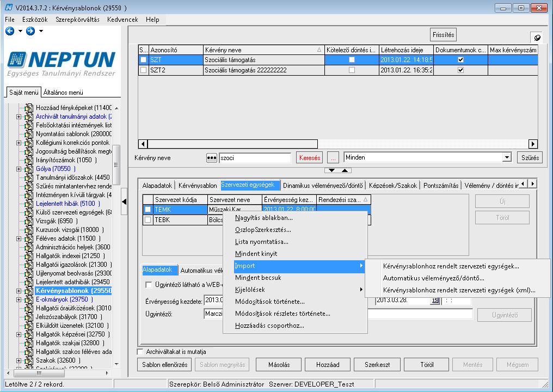
Task: Click the pin icon beside Frissítés
Action: pyautogui.click(x=537, y=38)
